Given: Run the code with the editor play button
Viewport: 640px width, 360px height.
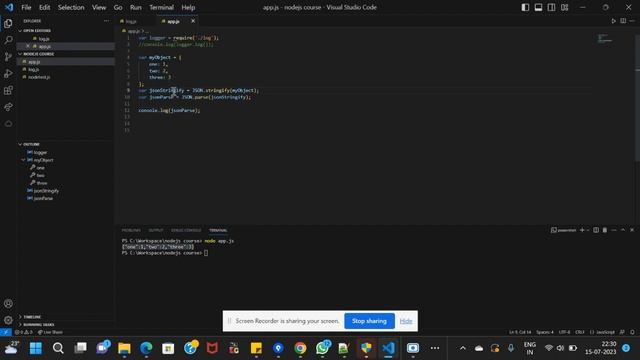Looking at the screenshot, I should click(x=613, y=21).
